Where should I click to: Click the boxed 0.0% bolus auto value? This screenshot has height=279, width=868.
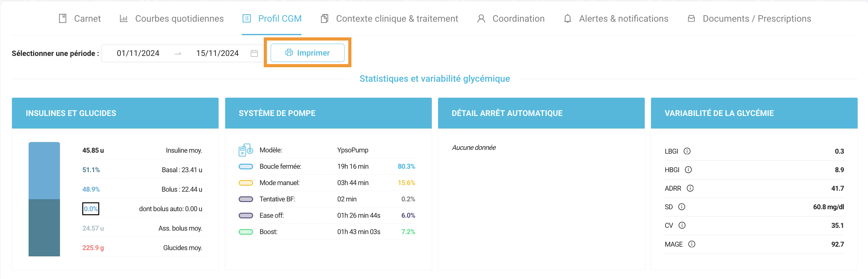[x=91, y=209]
